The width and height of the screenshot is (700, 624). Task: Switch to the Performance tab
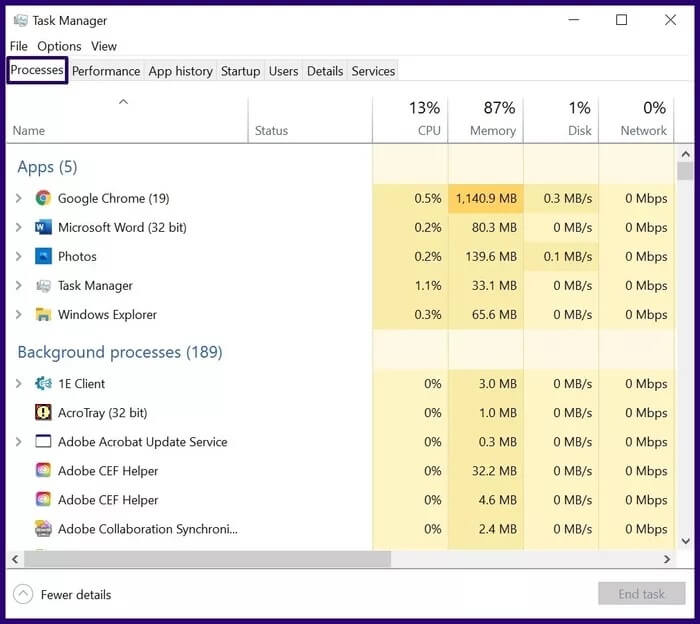[x=106, y=71]
